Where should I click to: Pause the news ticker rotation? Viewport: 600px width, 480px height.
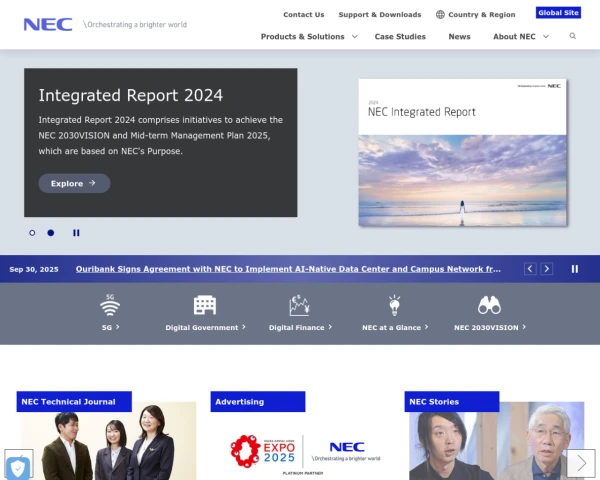coord(575,269)
